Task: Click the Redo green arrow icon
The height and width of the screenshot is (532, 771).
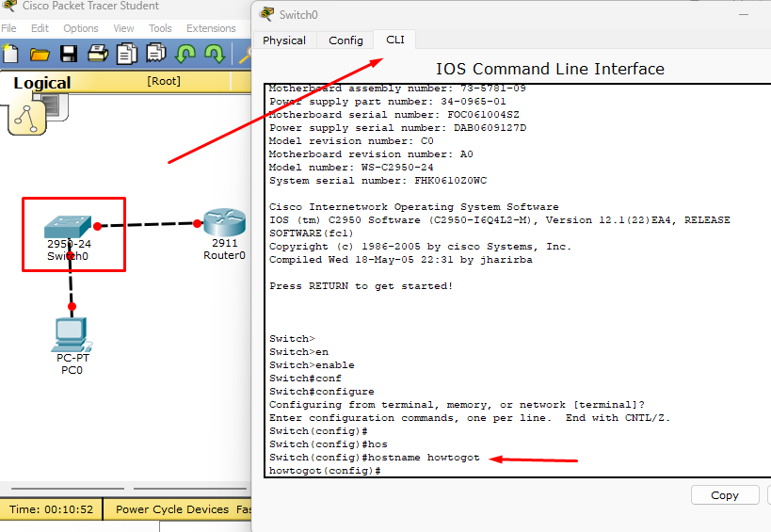Action: [x=215, y=54]
